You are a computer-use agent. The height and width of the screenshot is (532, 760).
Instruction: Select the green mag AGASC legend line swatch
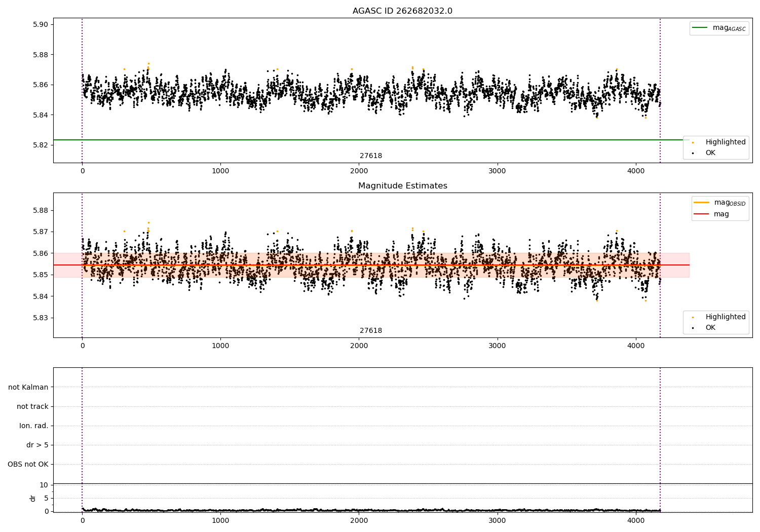tap(700, 27)
